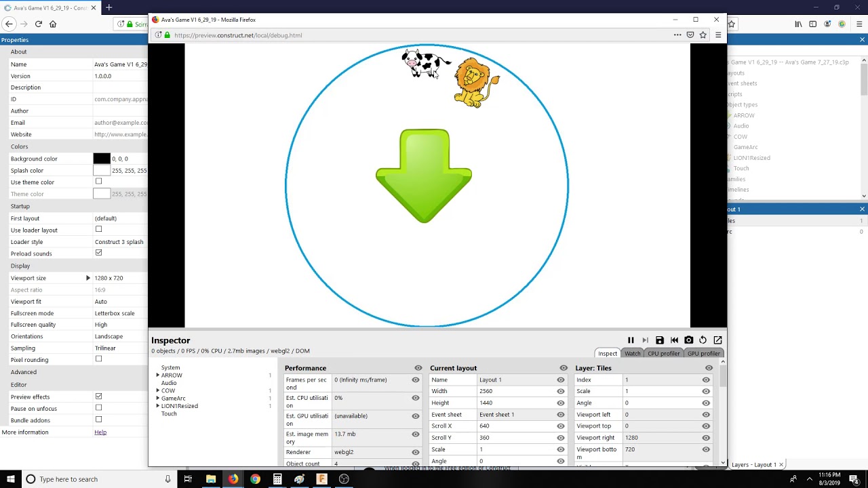The height and width of the screenshot is (488, 868).
Task: Enable the Pixel rounding checkbox
Action: (98, 359)
